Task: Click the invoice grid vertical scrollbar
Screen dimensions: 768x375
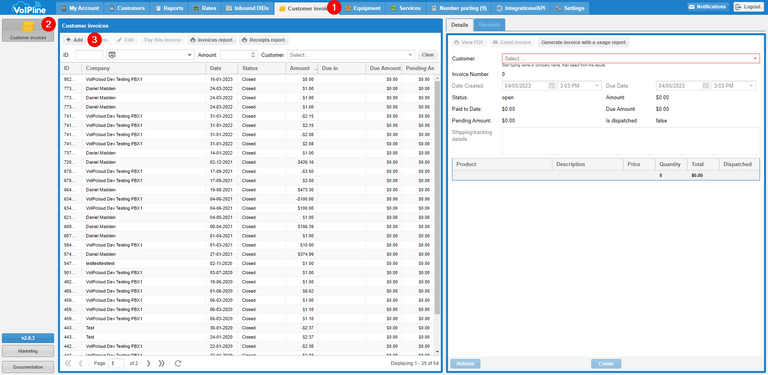Action: 437,197
